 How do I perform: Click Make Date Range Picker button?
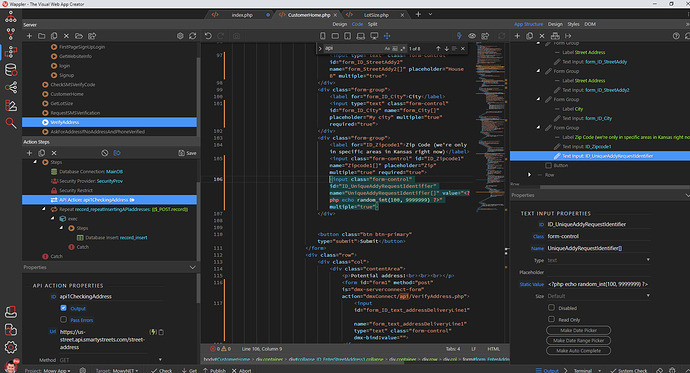tap(578, 340)
